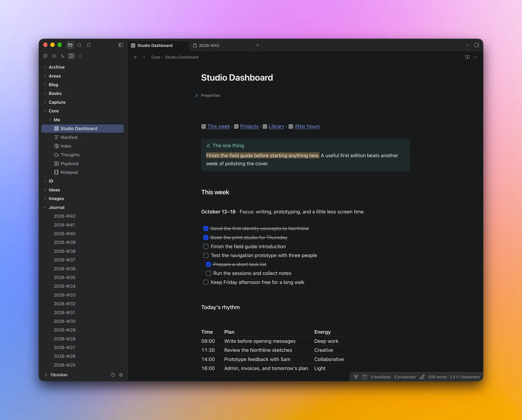The height and width of the screenshot is (420, 522).
Task: Switch to reading view book icon
Action: [x=467, y=57]
